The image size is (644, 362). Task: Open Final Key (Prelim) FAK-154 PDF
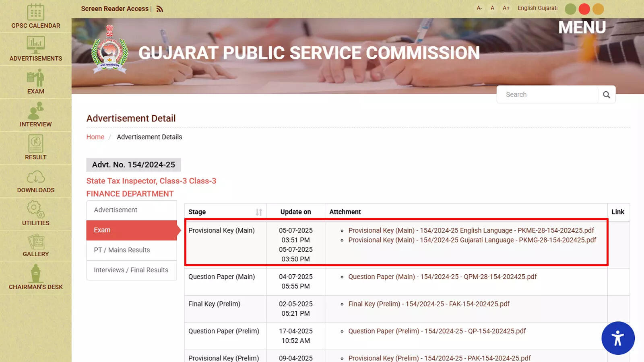[x=429, y=304]
